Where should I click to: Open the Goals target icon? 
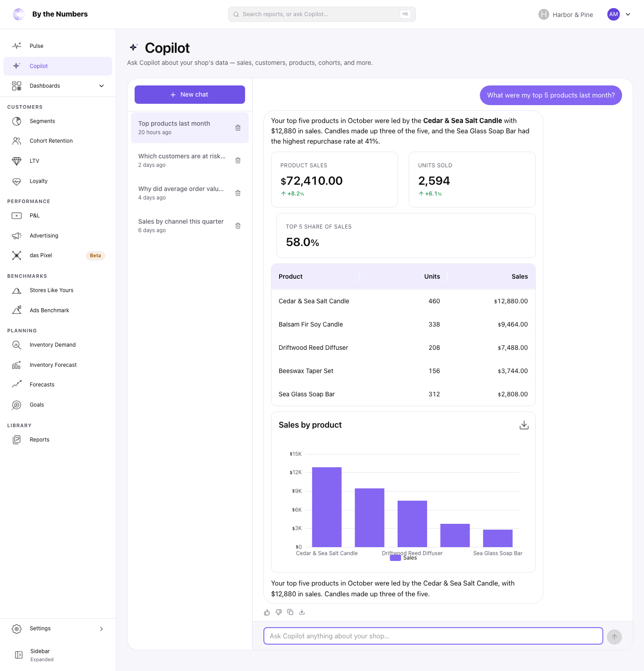[17, 405]
